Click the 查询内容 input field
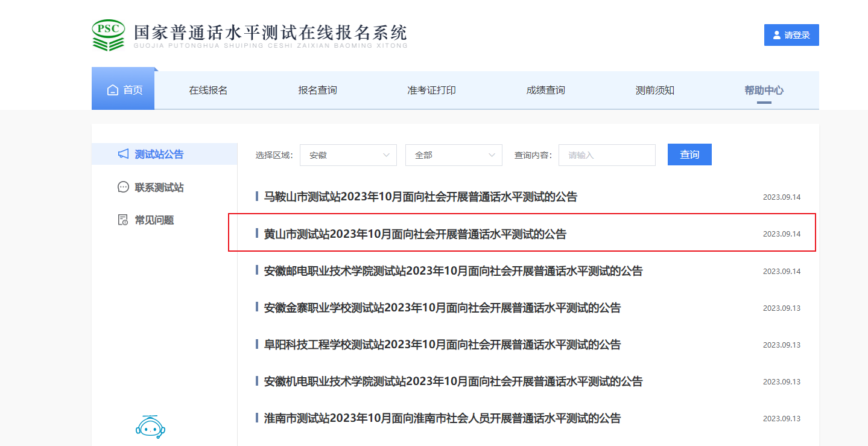Screen dimensions: 868x446 pyautogui.click(x=607, y=155)
